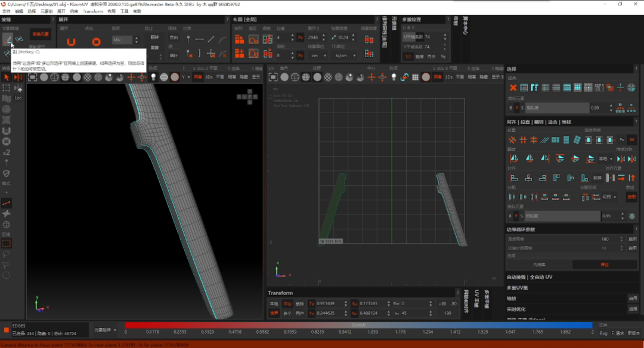Viewport: 644px width, 348px height.
Task: Show the grid icon in UV viewport toolbar
Action: tap(415, 77)
